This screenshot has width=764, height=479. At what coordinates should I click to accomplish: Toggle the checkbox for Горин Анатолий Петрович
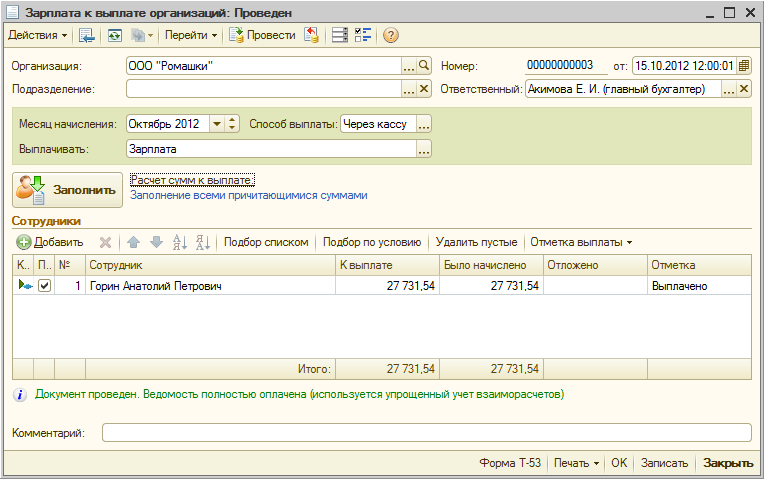pos(44,286)
